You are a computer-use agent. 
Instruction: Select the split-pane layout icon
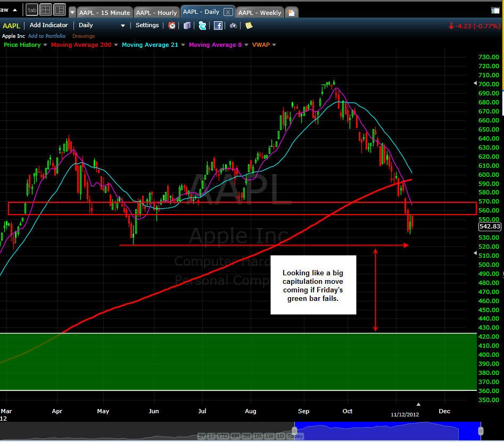[60, 10]
